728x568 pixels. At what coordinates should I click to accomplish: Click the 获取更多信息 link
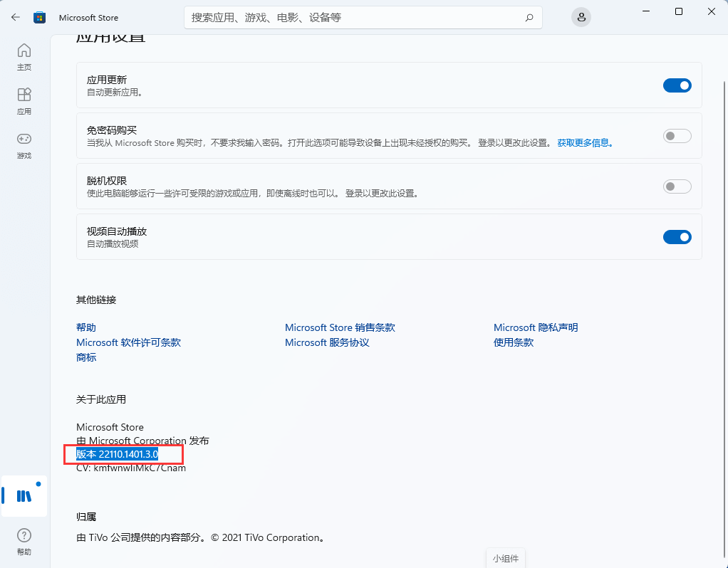pos(585,143)
